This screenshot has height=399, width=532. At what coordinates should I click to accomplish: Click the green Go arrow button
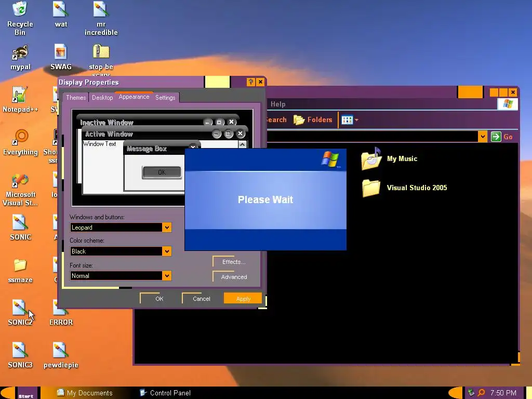pos(496,137)
